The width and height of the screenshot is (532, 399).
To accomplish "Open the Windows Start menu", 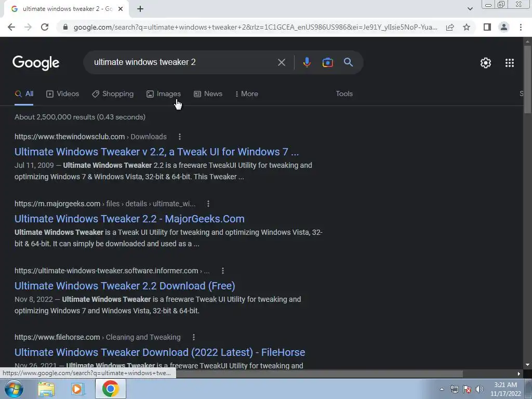I will click(14, 389).
